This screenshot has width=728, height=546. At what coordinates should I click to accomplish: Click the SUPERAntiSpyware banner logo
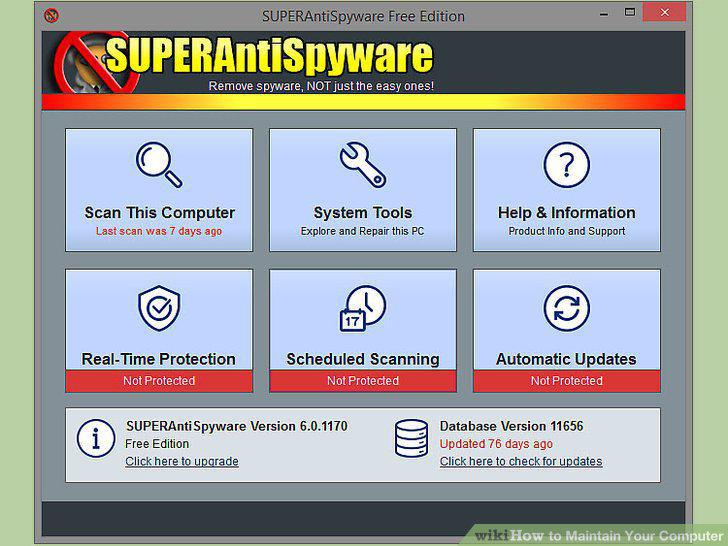coord(244,62)
